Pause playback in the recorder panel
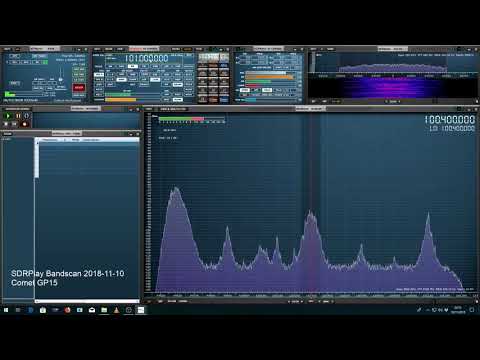Image resolution: width=480 pixels, height=360 pixels. point(18,116)
